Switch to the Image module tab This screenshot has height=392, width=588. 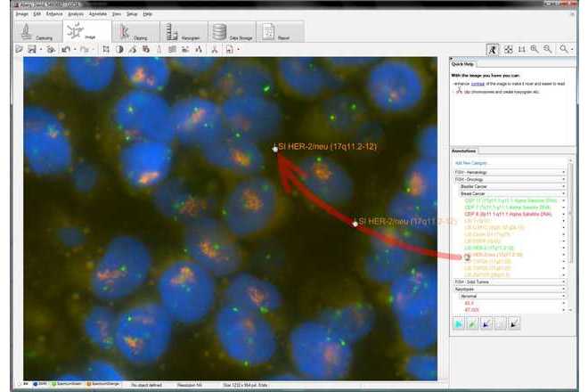pos(86,31)
